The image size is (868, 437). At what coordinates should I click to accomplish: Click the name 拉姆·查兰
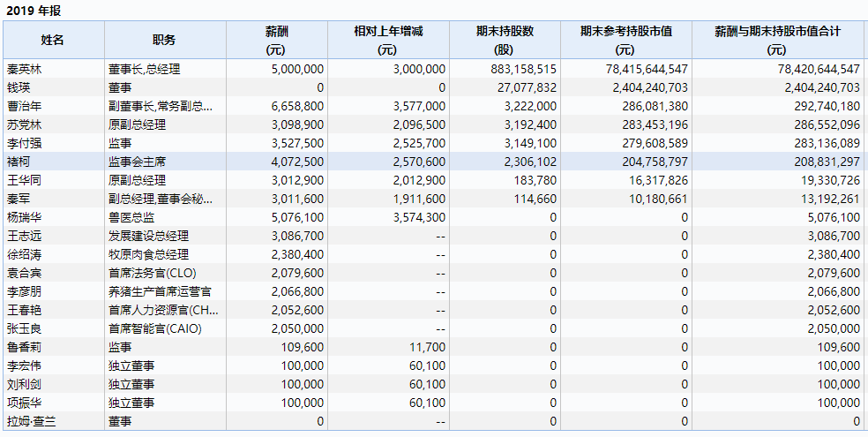click(31, 421)
